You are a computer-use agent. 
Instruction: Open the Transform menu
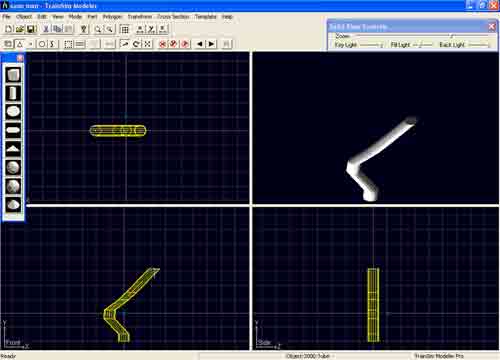140,16
